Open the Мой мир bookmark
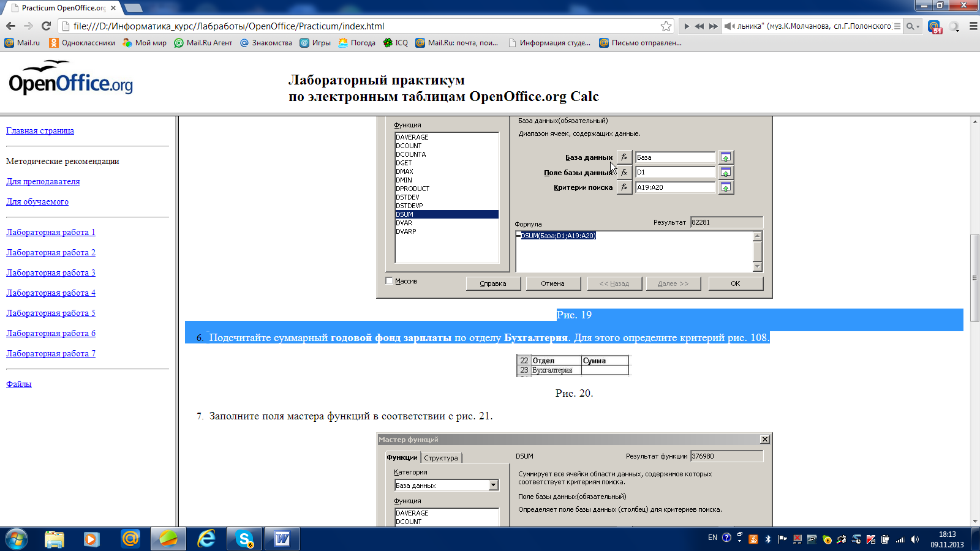The height and width of the screenshot is (551, 980). coord(145,43)
